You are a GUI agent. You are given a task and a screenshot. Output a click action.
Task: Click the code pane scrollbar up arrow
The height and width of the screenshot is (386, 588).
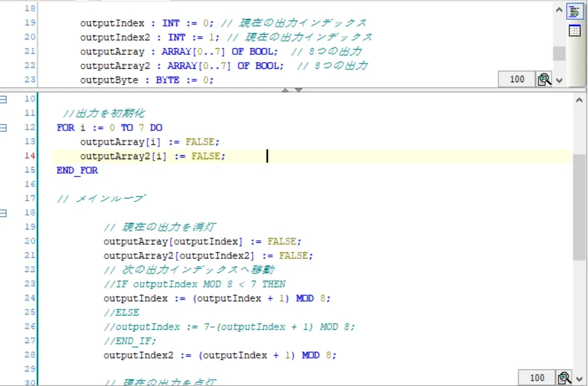(x=579, y=99)
